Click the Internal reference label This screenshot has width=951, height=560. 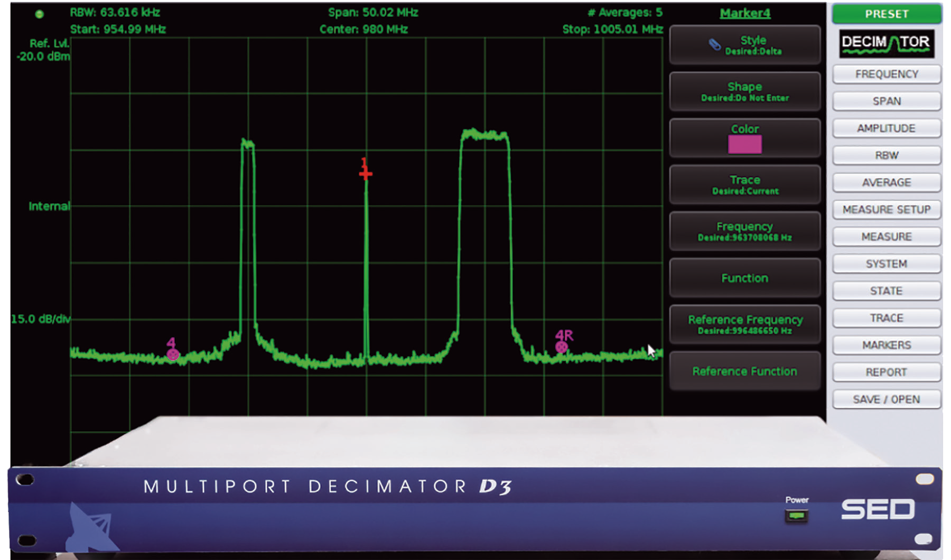click(49, 206)
